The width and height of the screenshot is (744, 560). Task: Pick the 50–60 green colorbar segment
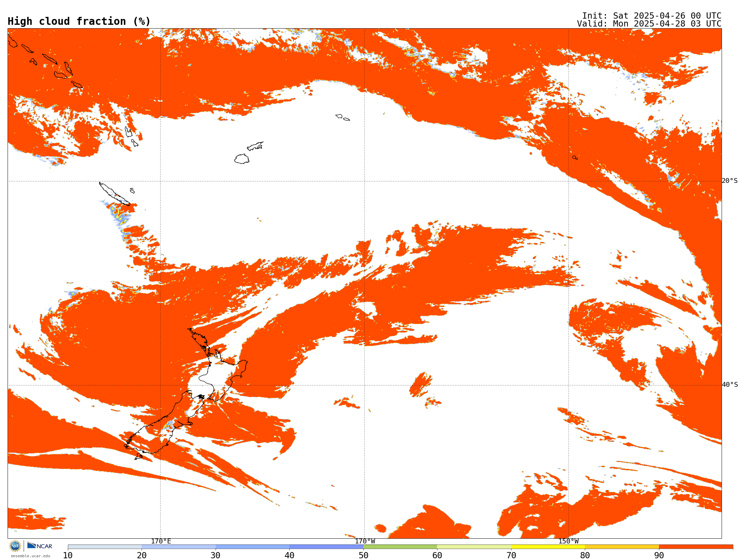(400, 547)
